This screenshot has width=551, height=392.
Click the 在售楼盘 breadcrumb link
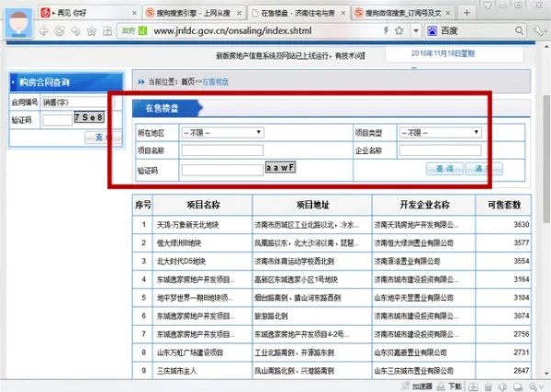(x=216, y=82)
